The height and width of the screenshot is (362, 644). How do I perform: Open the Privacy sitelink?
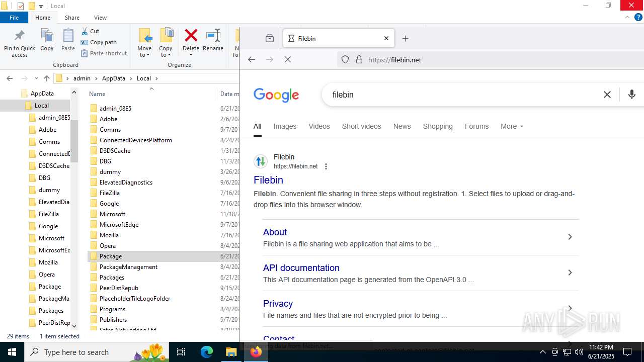pos(278,304)
